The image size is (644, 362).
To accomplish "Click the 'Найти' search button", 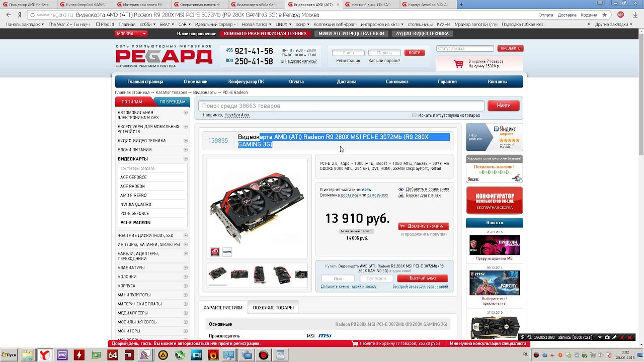I will [x=504, y=106].
